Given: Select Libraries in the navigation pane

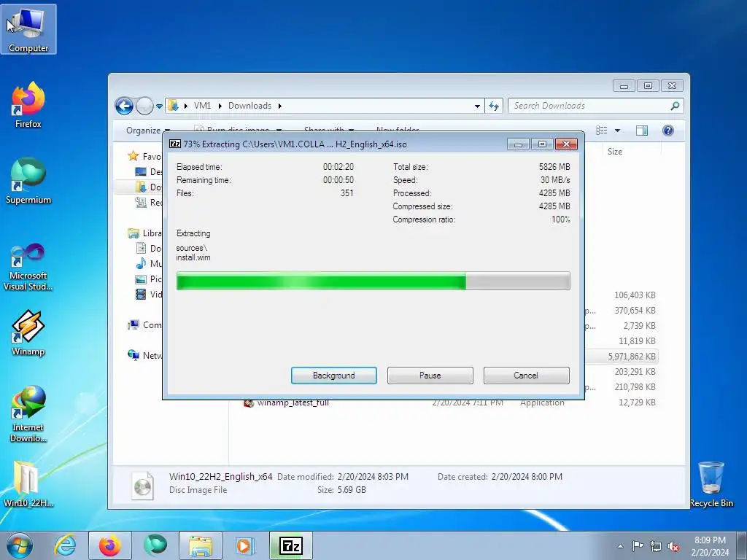Looking at the screenshot, I should pyautogui.click(x=145, y=233).
